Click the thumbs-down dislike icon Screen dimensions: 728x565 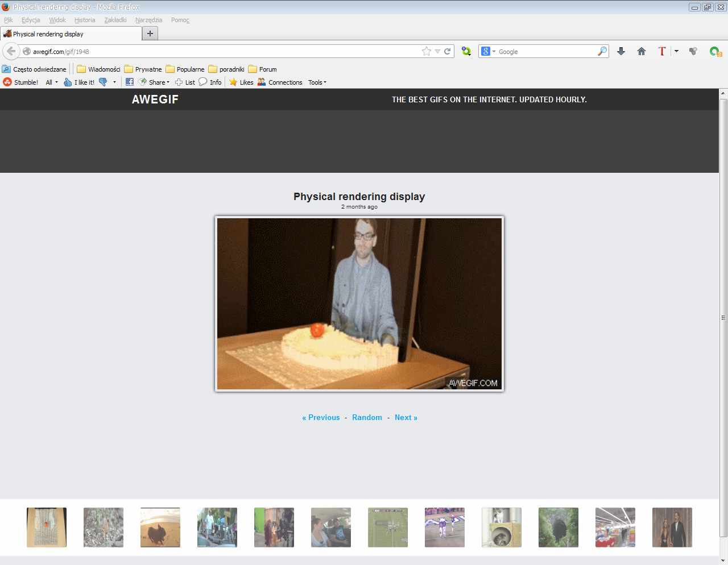click(103, 82)
